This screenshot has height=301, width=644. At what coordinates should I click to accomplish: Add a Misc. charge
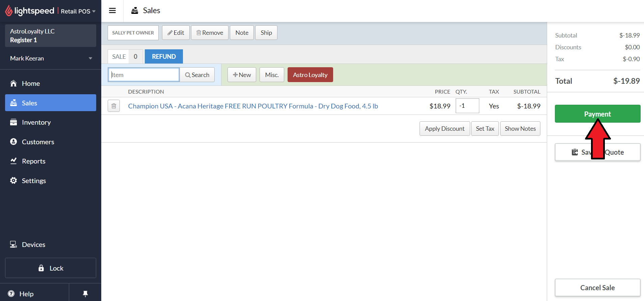(272, 75)
